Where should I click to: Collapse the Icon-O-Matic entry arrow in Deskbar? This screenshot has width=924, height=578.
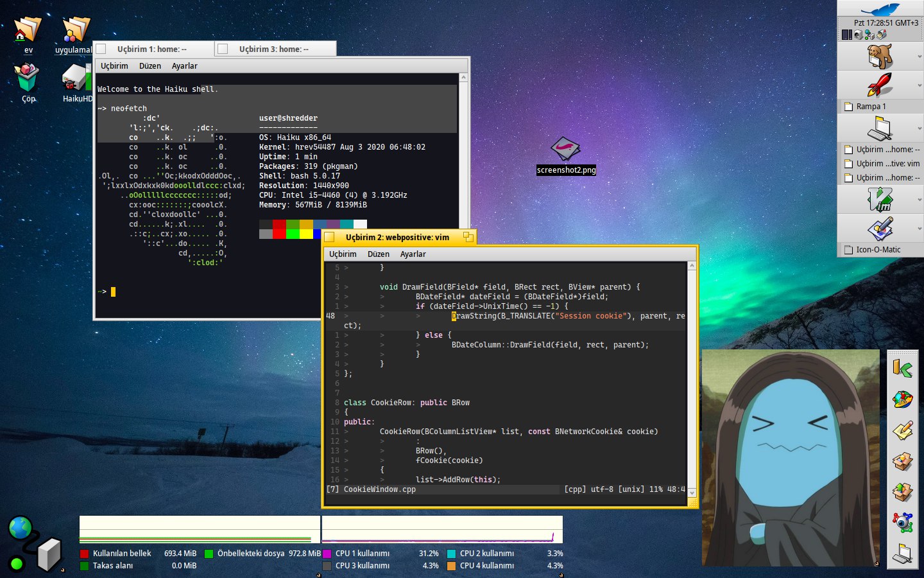click(919, 229)
